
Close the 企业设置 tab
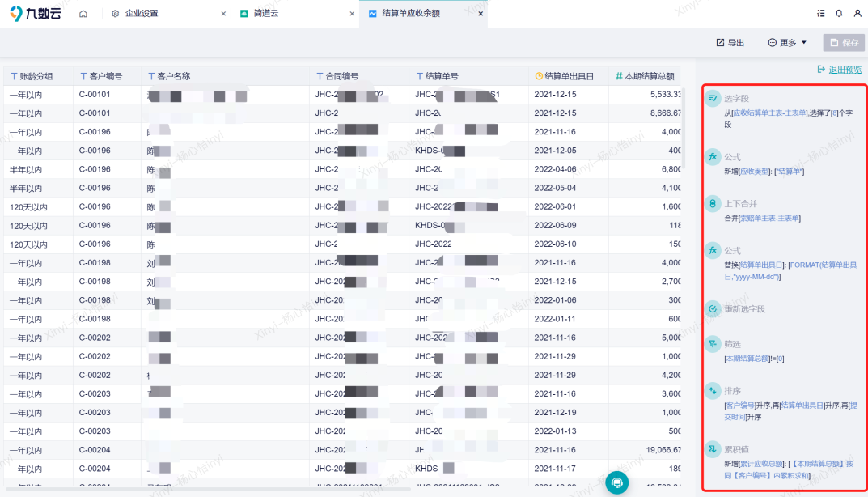223,14
